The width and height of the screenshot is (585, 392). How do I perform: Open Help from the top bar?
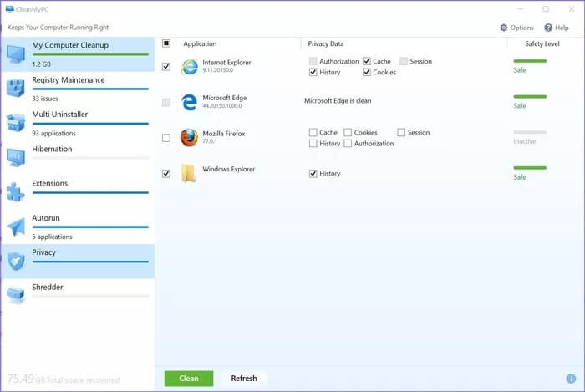coord(557,28)
